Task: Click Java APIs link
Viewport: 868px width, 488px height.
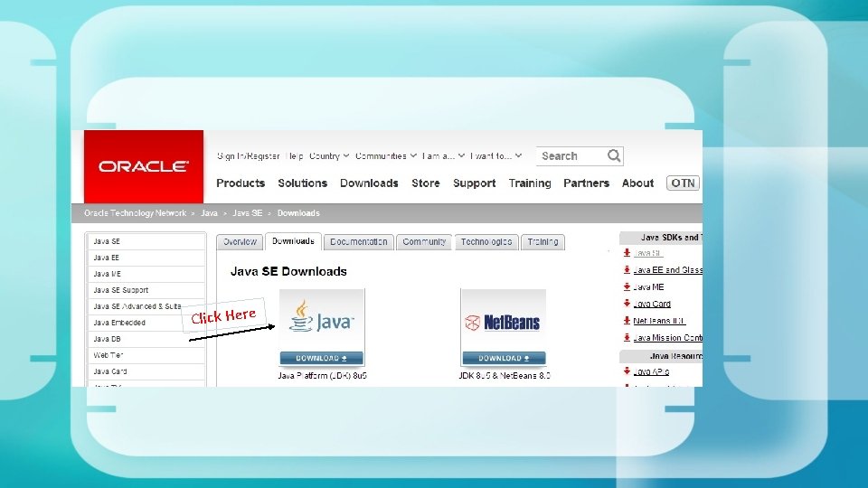Action: 651,371
